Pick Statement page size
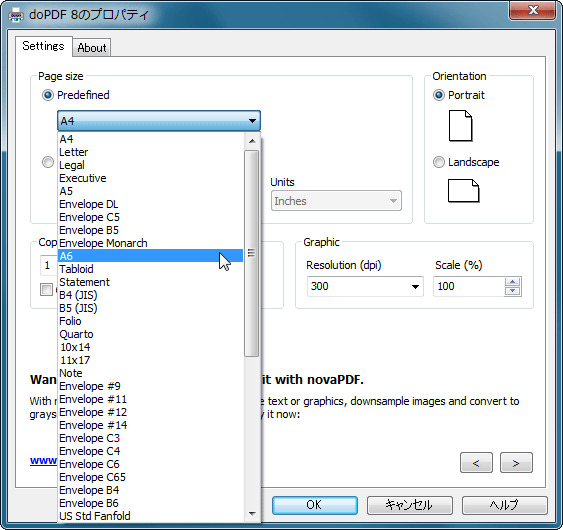This screenshot has width=563, height=530. point(150,282)
